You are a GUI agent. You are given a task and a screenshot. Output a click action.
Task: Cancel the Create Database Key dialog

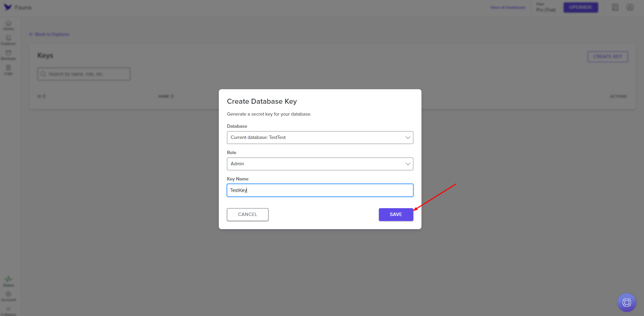(248, 215)
